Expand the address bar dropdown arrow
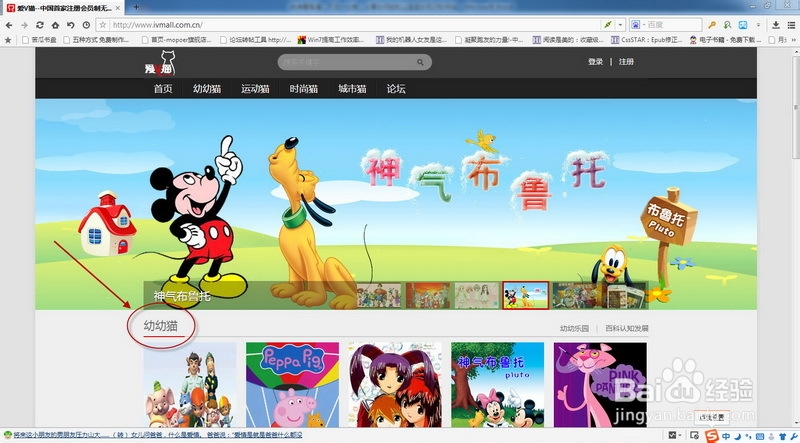Viewport: 800px width, 443px height. tap(620, 24)
